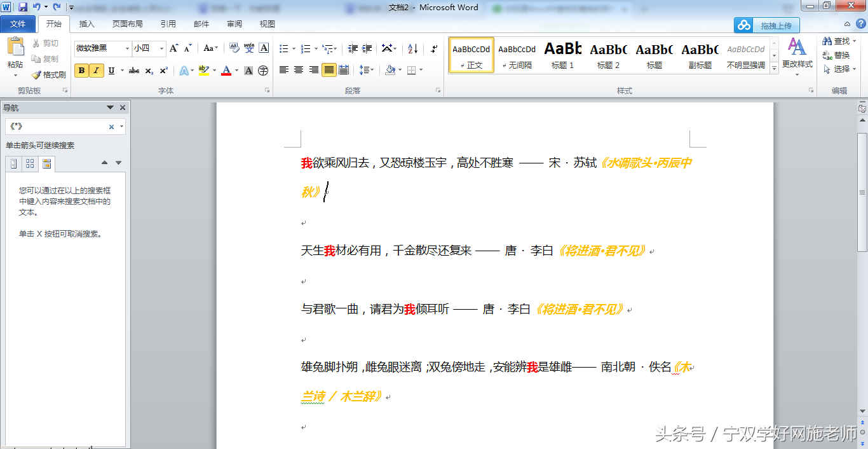Apply the 无间隔 style
This screenshot has width=868, height=449.
coord(517,55)
